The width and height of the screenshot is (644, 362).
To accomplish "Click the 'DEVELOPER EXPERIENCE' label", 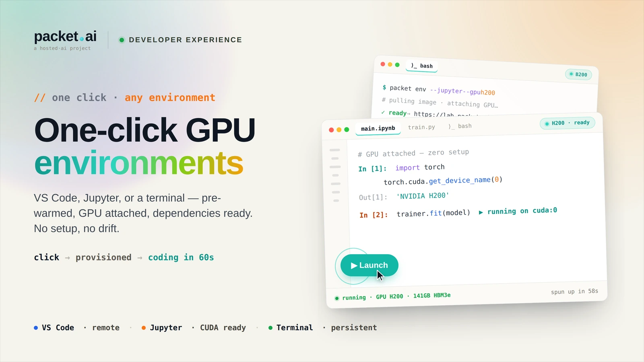I will (x=186, y=40).
